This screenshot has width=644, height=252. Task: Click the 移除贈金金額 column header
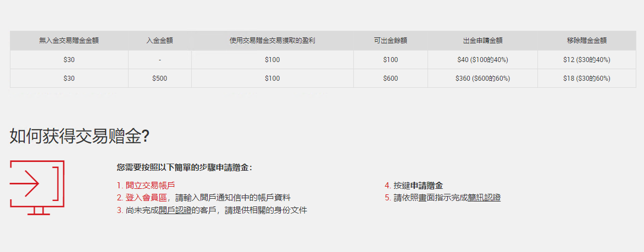coord(586,41)
